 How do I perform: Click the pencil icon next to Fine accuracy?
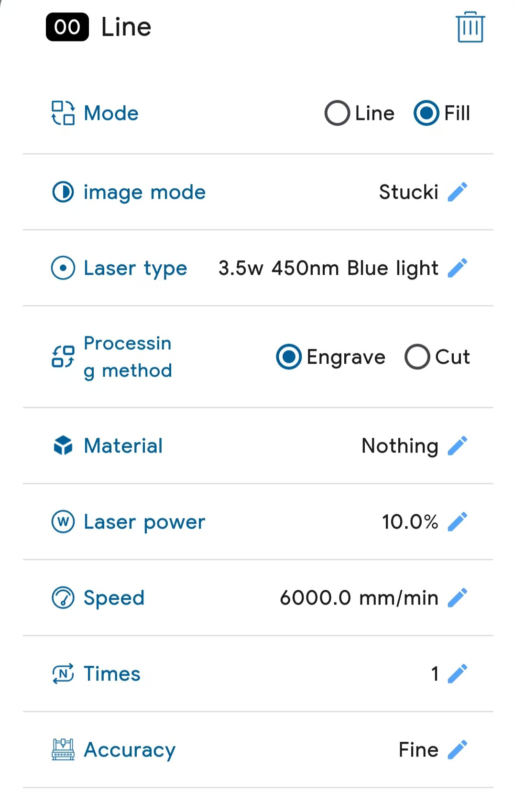tap(458, 750)
